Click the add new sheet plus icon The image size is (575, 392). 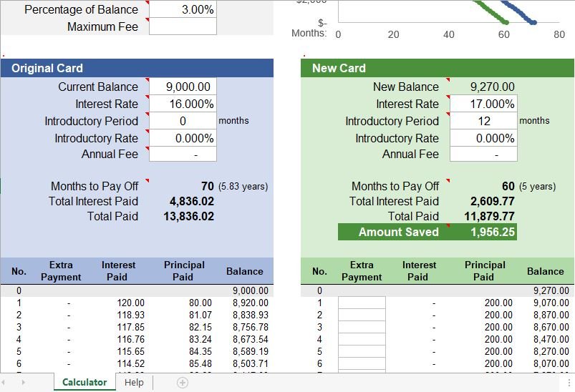tap(183, 383)
